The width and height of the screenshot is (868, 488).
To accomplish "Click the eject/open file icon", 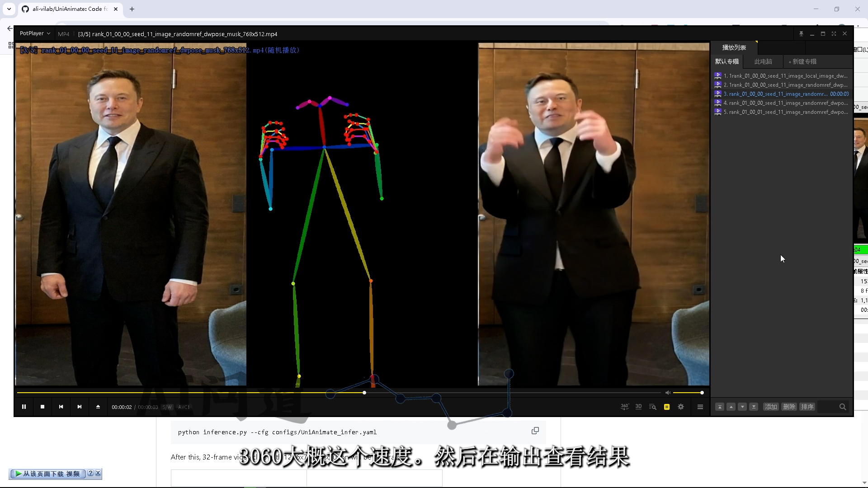I will [98, 407].
